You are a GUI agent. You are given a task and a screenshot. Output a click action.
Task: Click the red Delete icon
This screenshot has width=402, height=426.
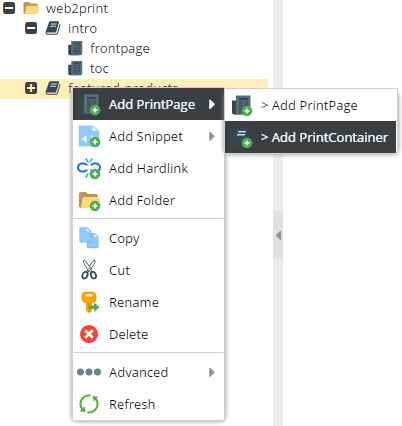click(x=89, y=334)
